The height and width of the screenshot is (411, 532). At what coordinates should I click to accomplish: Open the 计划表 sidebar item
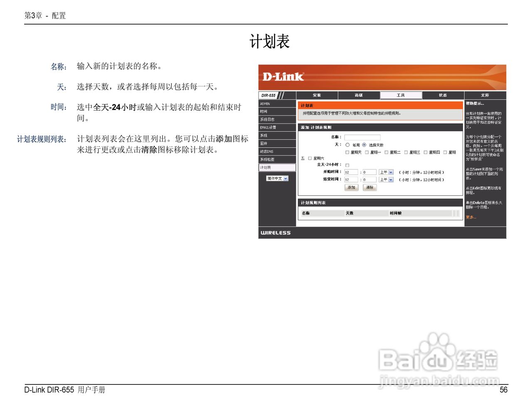click(x=277, y=167)
